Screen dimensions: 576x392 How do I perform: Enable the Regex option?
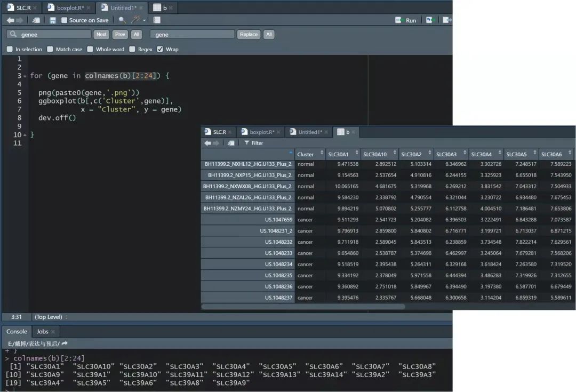(x=132, y=49)
